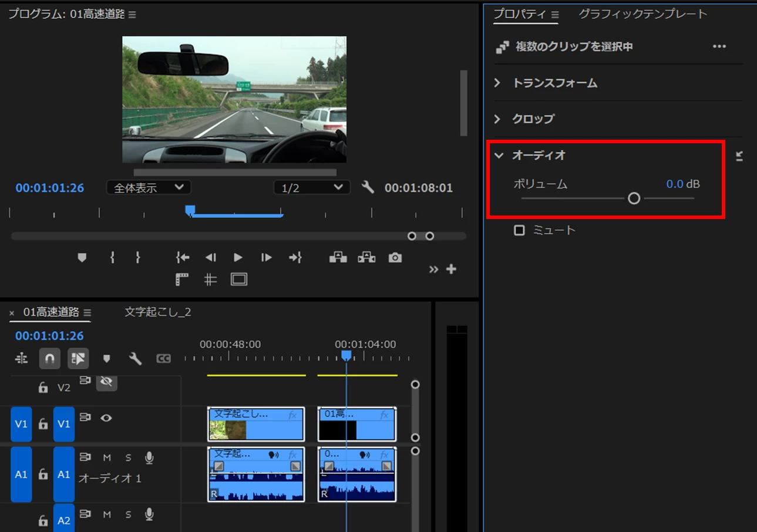Open Program monitor wrench settings
This screenshot has width=757, height=532.
tap(368, 187)
